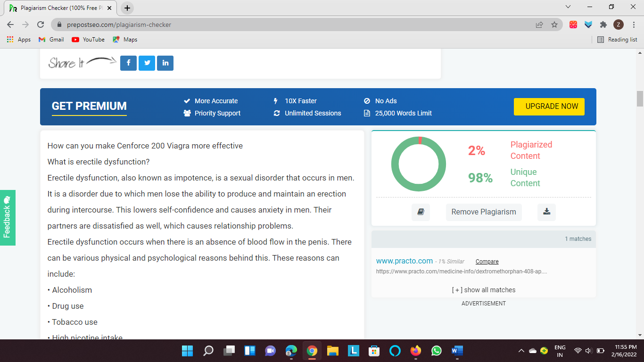644x362 pixels.
Task: Click the plagiarism donut chart
Action: [419, 164]
